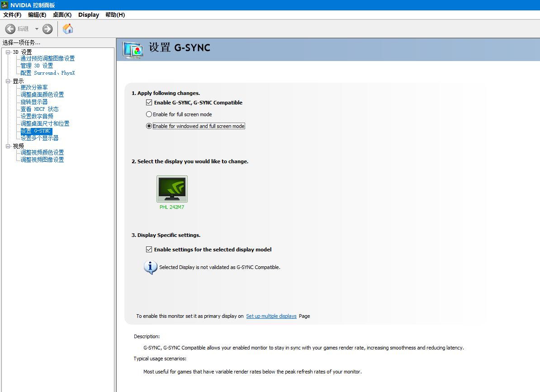Uncheck Enable G-SYNC, G-SYNC Compatible

tap(149, 102)
